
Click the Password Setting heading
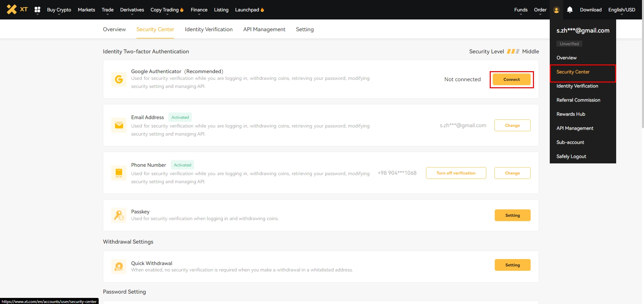124,292
